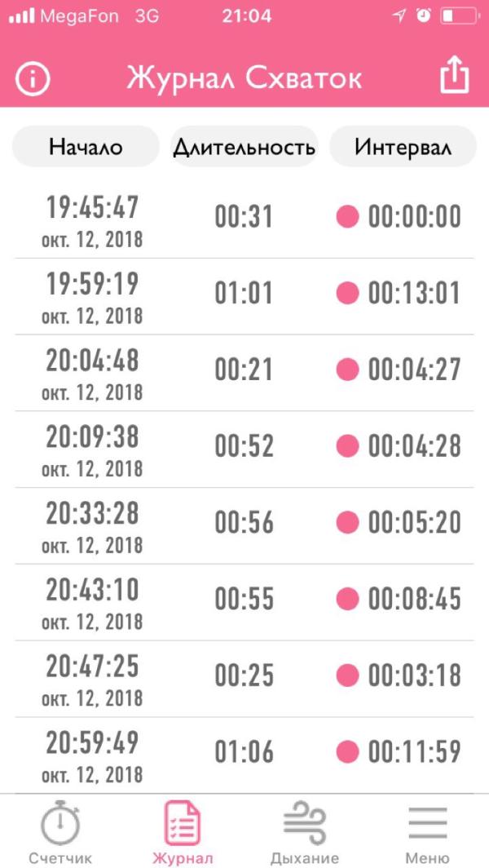Tap the pink dot beside 00:04:27
Image resolution: width=489 pixels, height=868 pixels.
coord(347,369)
